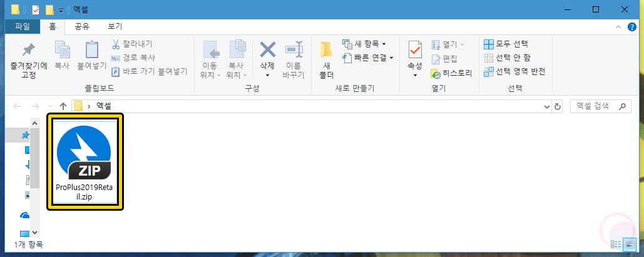Open the 빠른 연결 dropdown

pos(368,58)
